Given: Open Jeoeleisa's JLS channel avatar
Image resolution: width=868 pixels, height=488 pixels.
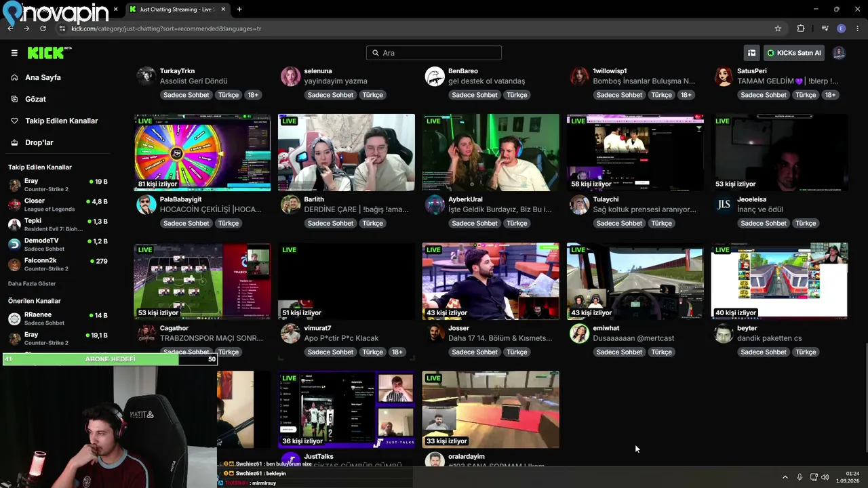Looking at the screenshot, I should click(x=724, y=204).
